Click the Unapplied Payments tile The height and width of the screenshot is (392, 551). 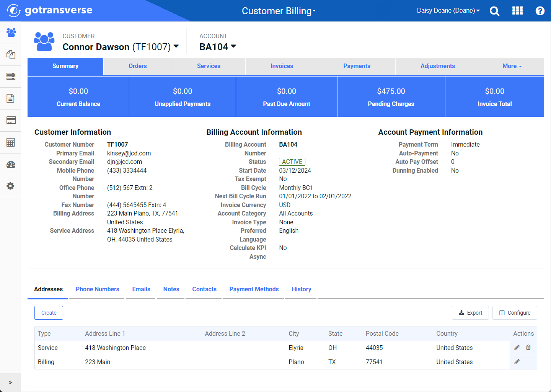click(183, 97)
